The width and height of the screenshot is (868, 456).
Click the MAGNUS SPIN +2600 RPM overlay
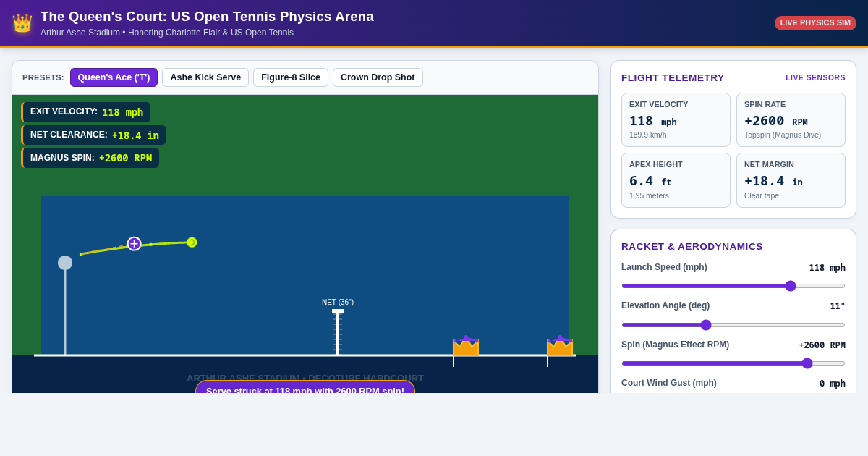(x=90, y=158)
